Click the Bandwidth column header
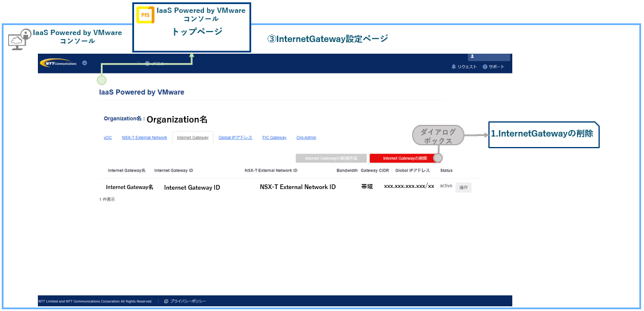644x311 pixels. click(347, 170)
